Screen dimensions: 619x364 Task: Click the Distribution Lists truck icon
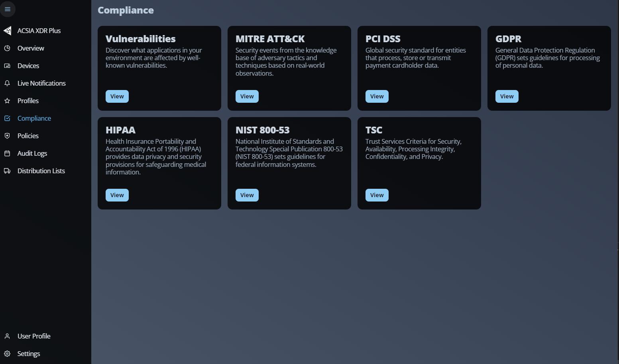click(x=7, y=171)
